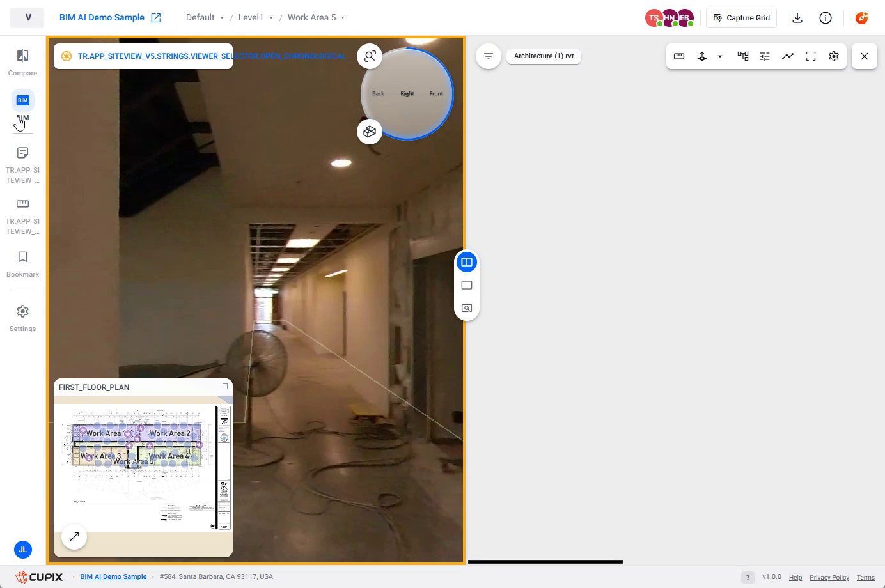Click the v1.0.0 version text
This screenshot has width=885, height=588.
772,576
